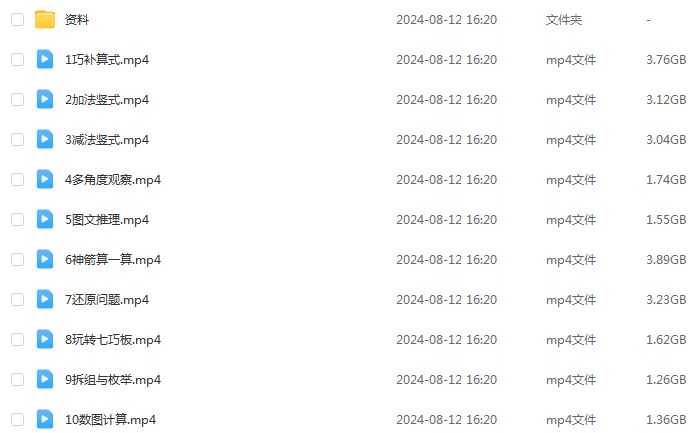Tick checkbox beside 1巧补算式.mp4
This screenshot has width=694, height=433.
pyautogui.click(x=17, y=59)
